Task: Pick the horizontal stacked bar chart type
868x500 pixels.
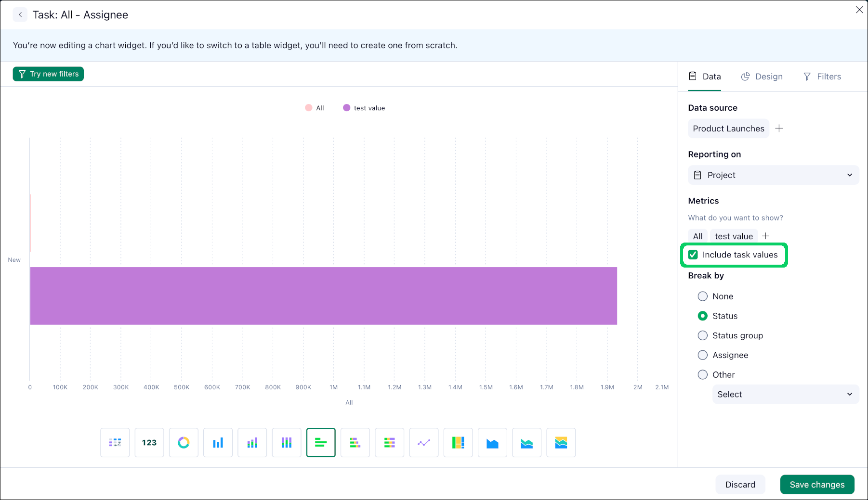Action: 355,442
